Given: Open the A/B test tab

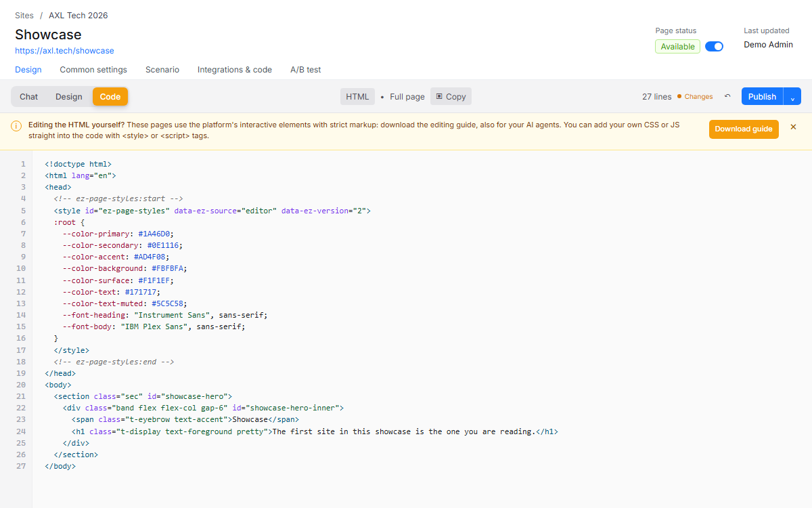Looking at the screenshot, I should tap(306, 70).
